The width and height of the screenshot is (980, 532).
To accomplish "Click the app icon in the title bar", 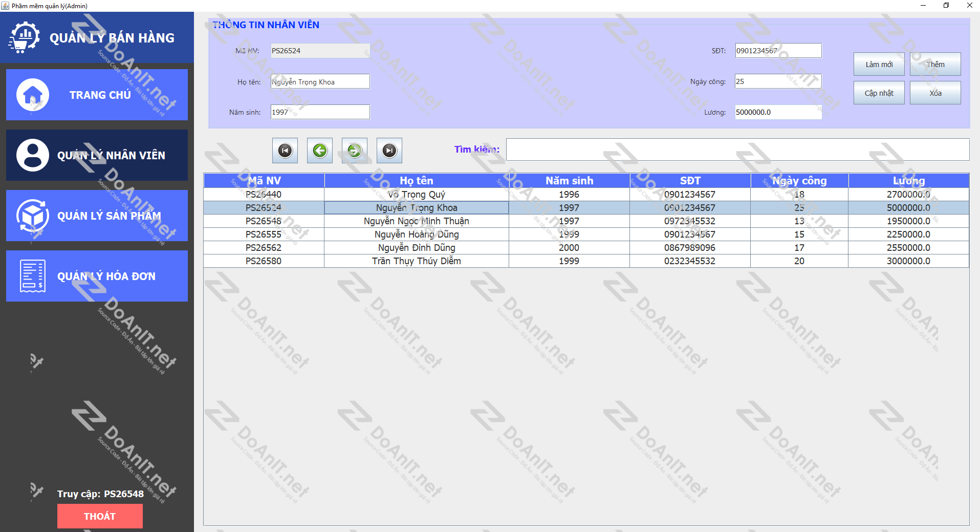I will pos(5,6).
